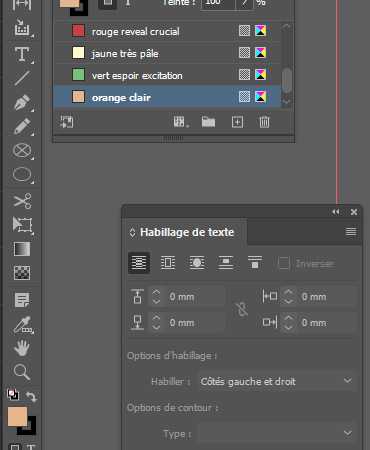
Task: Choose the jump object wrap option
Action: (226, 263)
